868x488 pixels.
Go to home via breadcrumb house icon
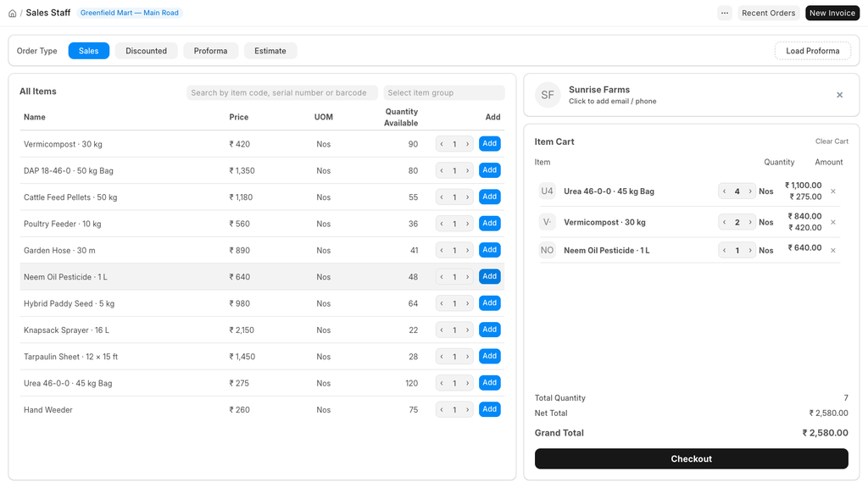pyautogui.click(x=12, y=14)
